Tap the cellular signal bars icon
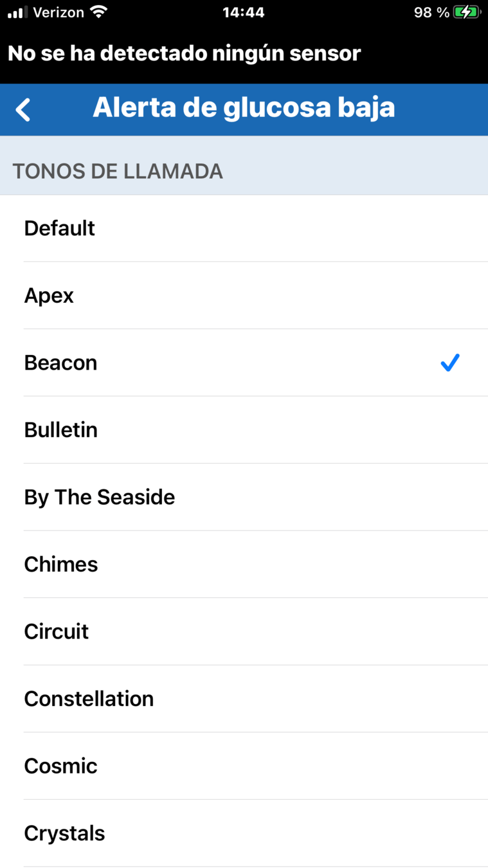This screenshot has height=868, width=488. coord(17,12)
